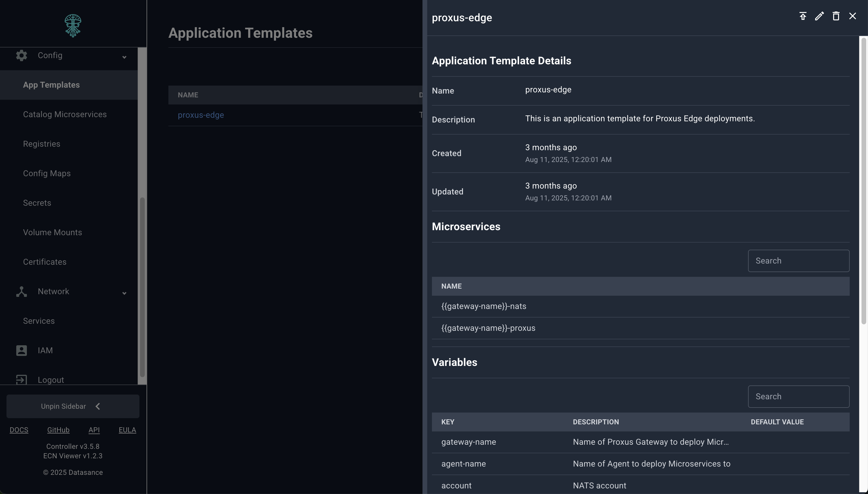View the EULA document link
The image size is (868, 494).
tap(127, 430)
